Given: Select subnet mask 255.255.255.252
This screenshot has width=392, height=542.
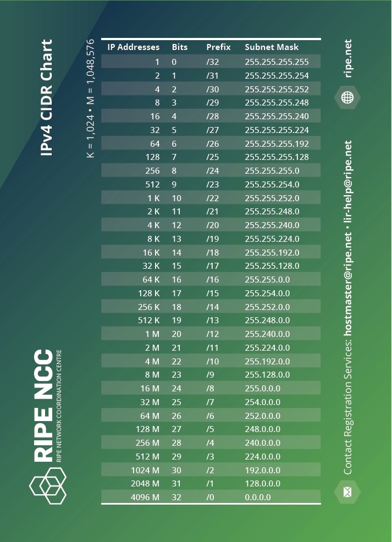Looking at the screenshot, I should tap(277, 89).
